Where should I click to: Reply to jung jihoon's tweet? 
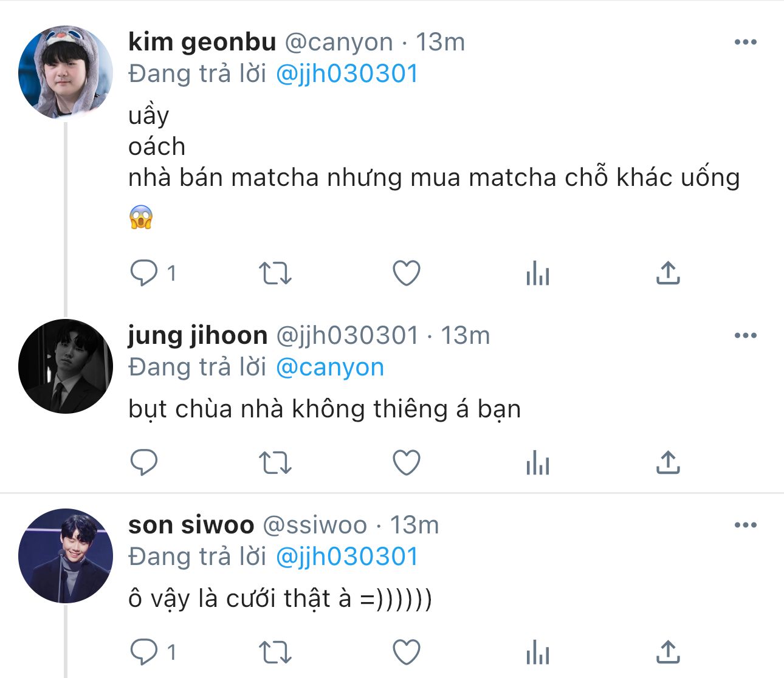pyautogui.click(x=144, y=462)
